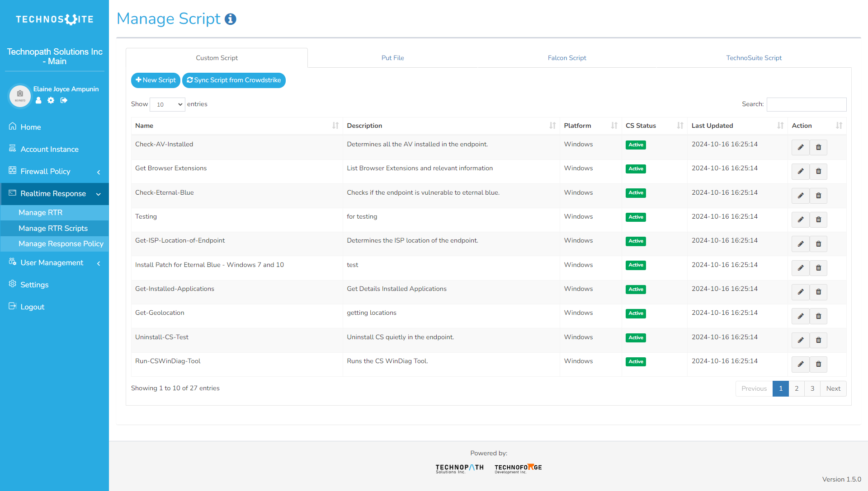Open the Put File tab
Viewport: 868px width, 491px height.
coord(392,58)
